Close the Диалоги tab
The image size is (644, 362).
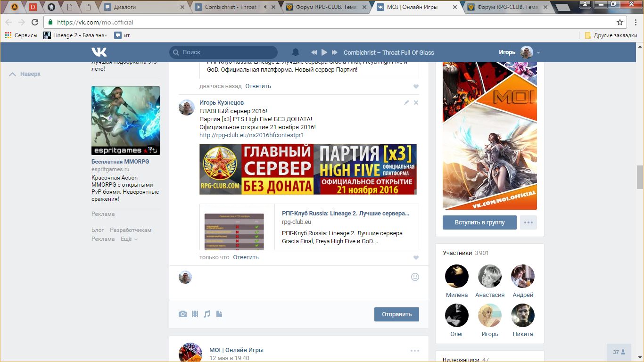[x=183, y=7]
